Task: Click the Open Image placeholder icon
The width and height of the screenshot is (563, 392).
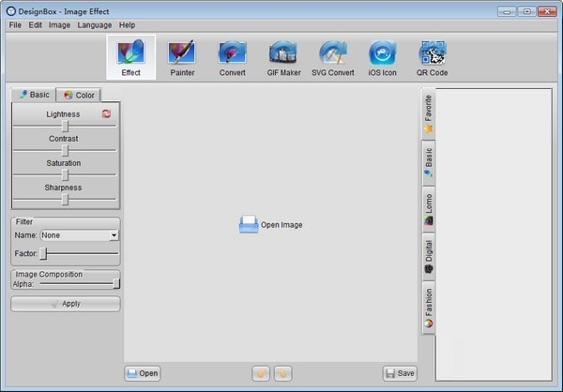Action: (x=248, y=224)
